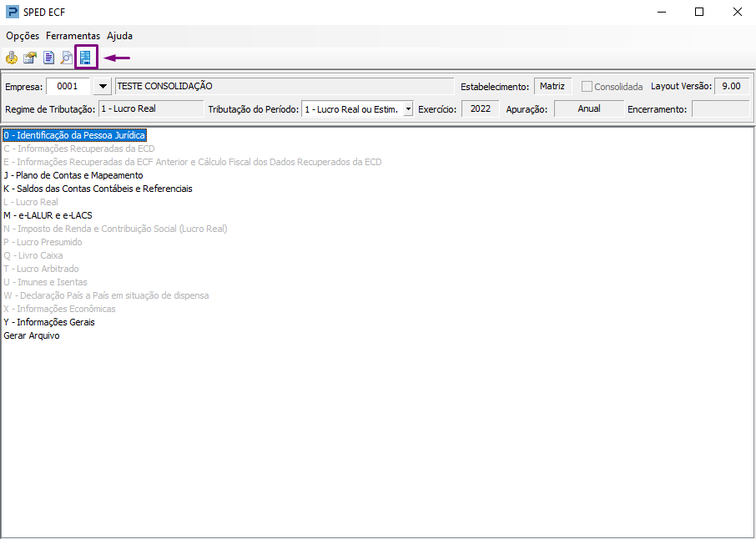756x539 pixels.
Task: Select Y - Informações Gerais entry
Action: click(49, 322)
